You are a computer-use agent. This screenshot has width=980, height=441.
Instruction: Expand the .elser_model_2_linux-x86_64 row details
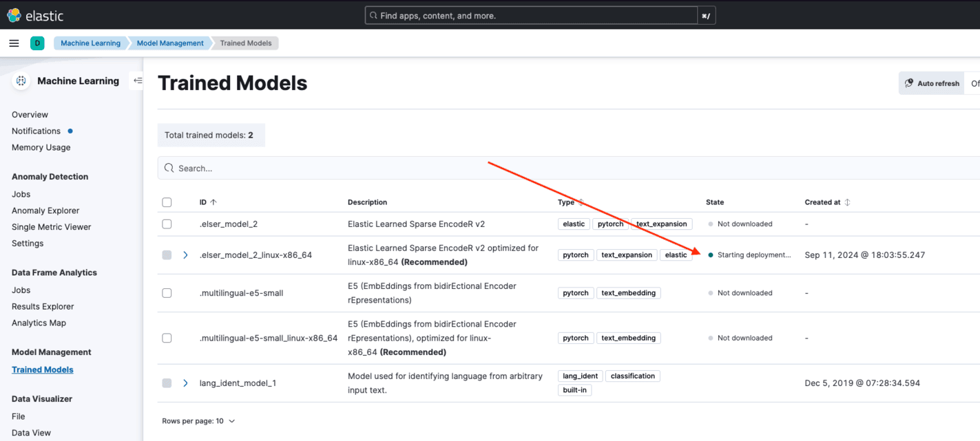coord(185,255)
